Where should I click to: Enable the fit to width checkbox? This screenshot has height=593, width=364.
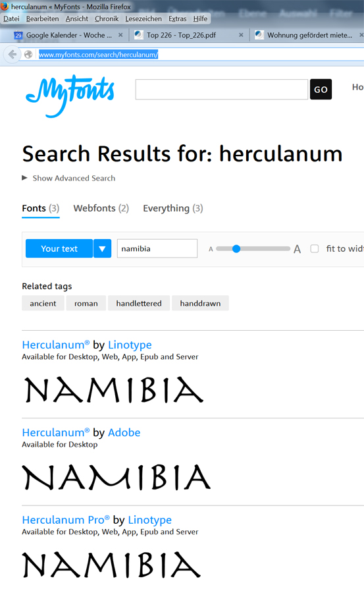tap(315, 248)
